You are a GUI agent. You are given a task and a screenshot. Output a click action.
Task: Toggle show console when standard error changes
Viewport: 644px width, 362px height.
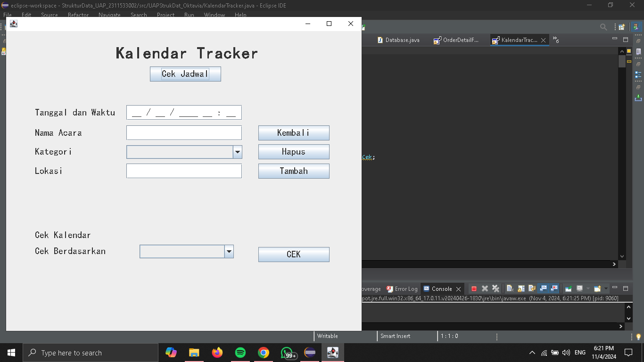click(x=554, y=288)
